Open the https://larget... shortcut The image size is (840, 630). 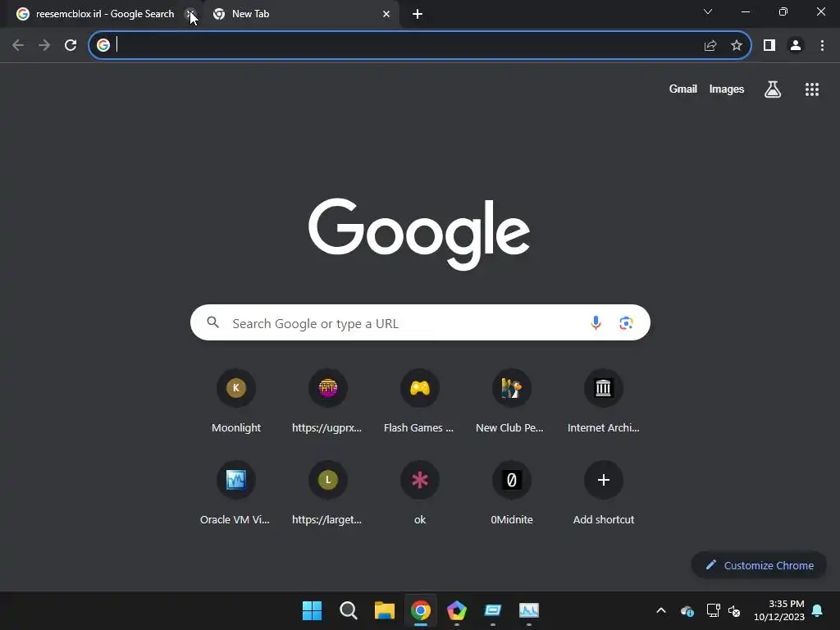coord(326,493)
